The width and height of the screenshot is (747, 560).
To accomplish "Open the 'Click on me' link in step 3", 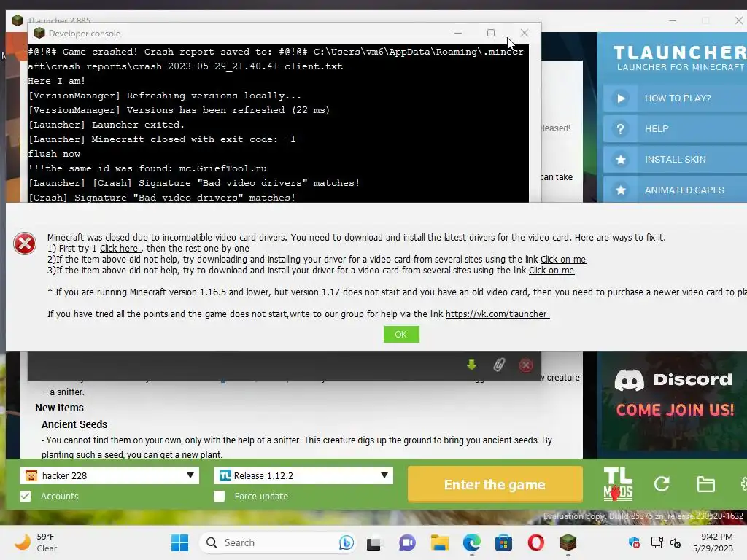I will click(551, 271).
